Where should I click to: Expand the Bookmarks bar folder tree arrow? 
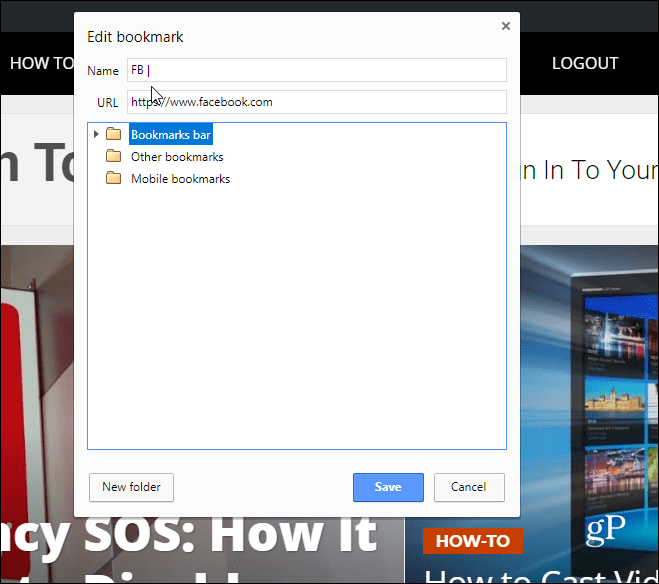point(96,134)
